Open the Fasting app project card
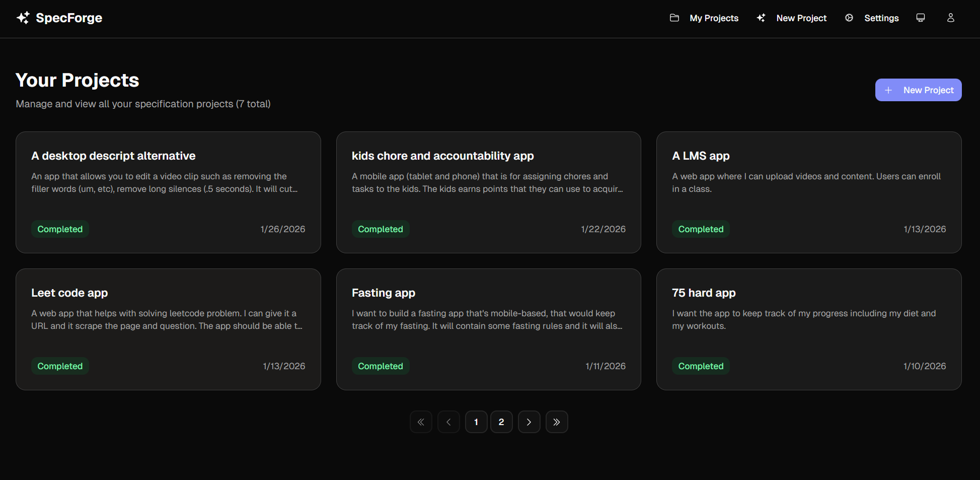This screenshot has width=980, height=480. (x=488, y=329)
